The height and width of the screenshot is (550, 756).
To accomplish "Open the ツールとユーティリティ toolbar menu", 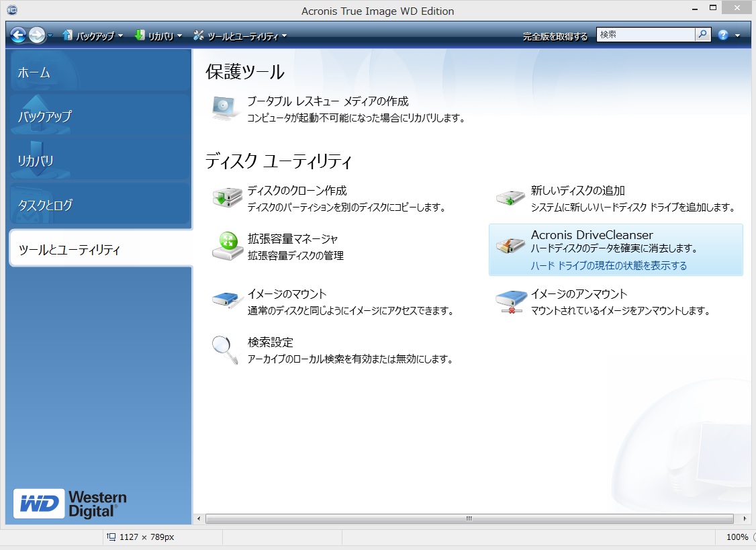I will coord(240,36).
